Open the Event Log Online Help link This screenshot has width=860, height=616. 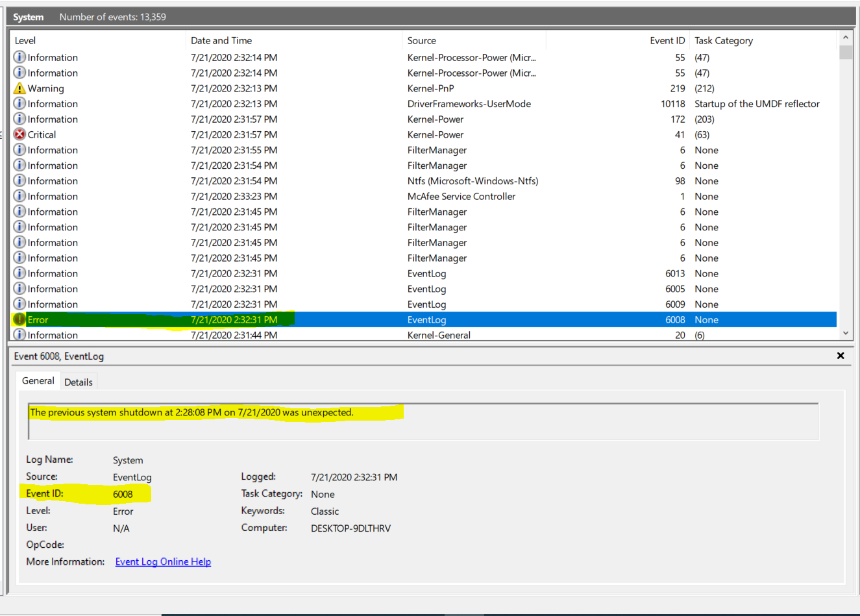pos(163,561)
